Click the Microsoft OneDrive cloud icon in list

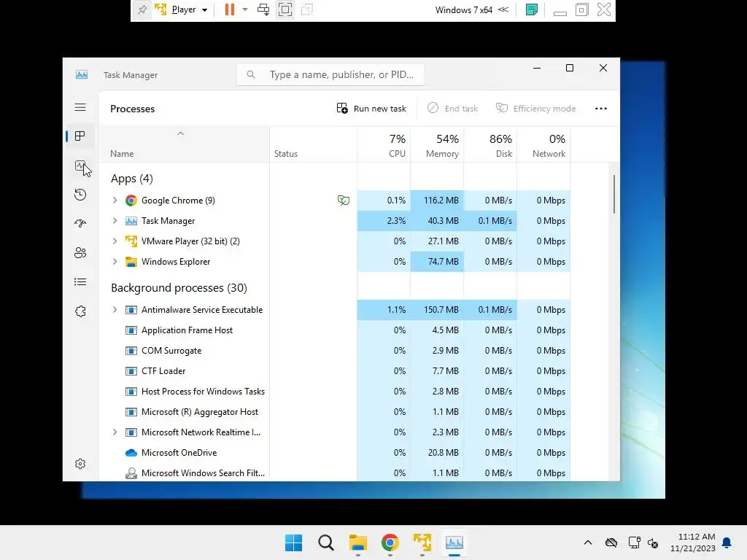click(x=131, y=453)
